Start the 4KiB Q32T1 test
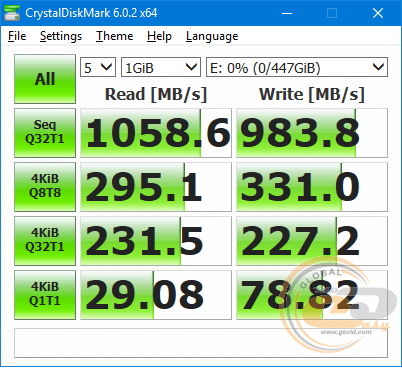This screenshot has height=369, width=402. click(45, 241)
